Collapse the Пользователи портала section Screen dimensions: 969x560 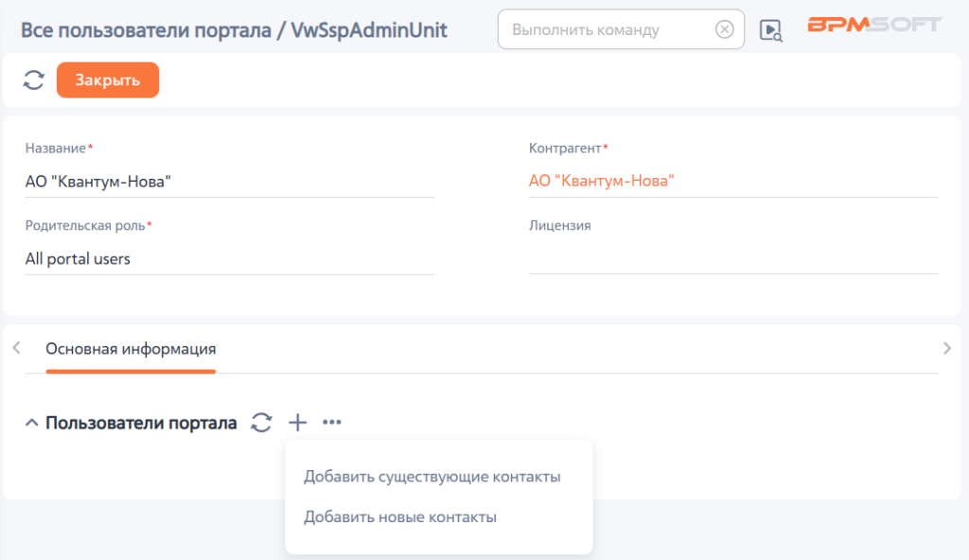(x=31, y=423)
